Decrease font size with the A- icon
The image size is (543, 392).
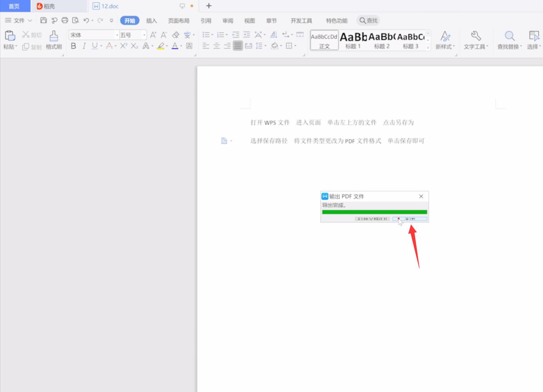[164, 35]
